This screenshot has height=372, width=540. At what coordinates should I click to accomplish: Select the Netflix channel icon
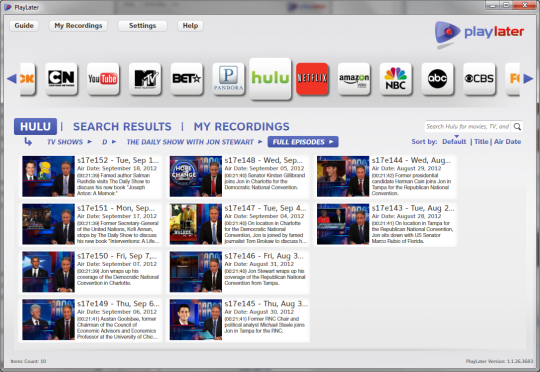(x=312, y=79)
